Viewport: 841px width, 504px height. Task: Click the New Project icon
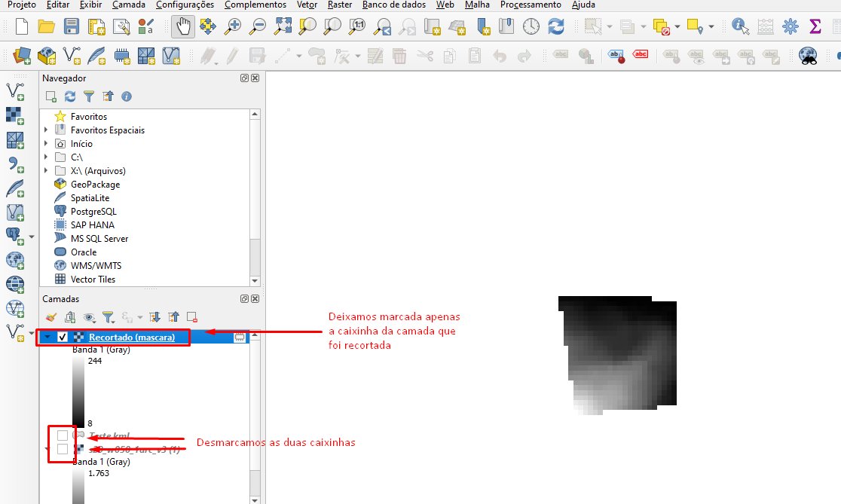point(21,26)
